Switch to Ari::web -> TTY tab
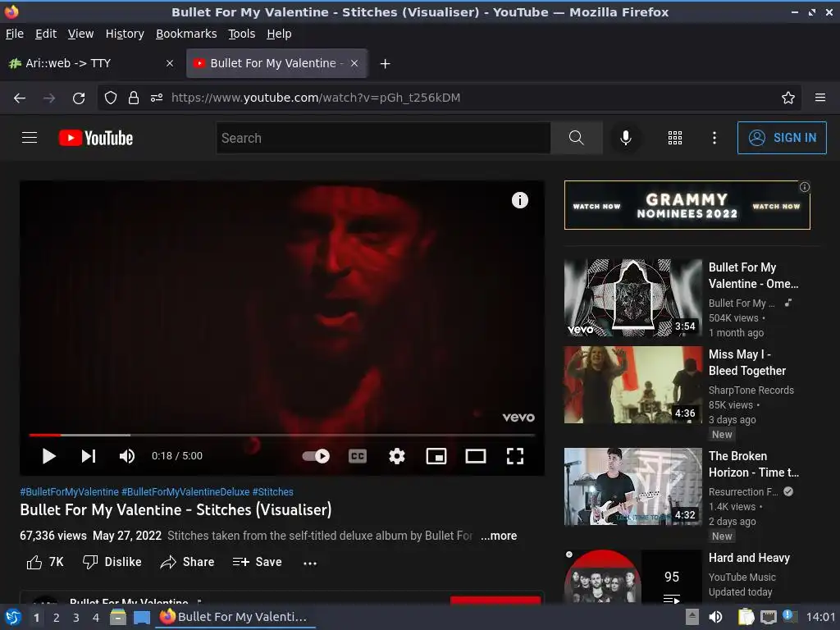840x630 pixels. pyautogui.click(x=91, y=63)
